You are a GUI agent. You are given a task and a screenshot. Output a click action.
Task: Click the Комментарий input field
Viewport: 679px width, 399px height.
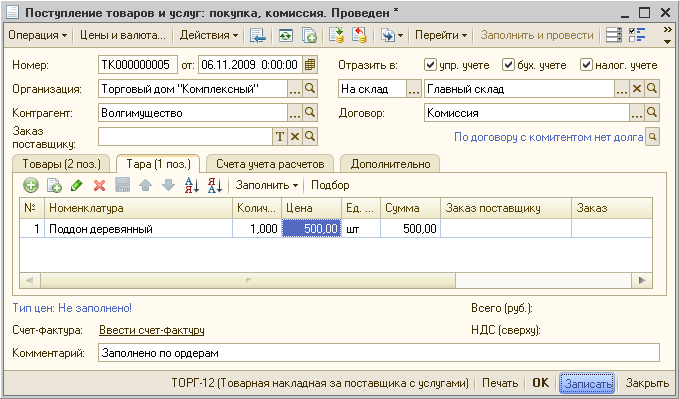pyautogui.click(x=378, y=353)
